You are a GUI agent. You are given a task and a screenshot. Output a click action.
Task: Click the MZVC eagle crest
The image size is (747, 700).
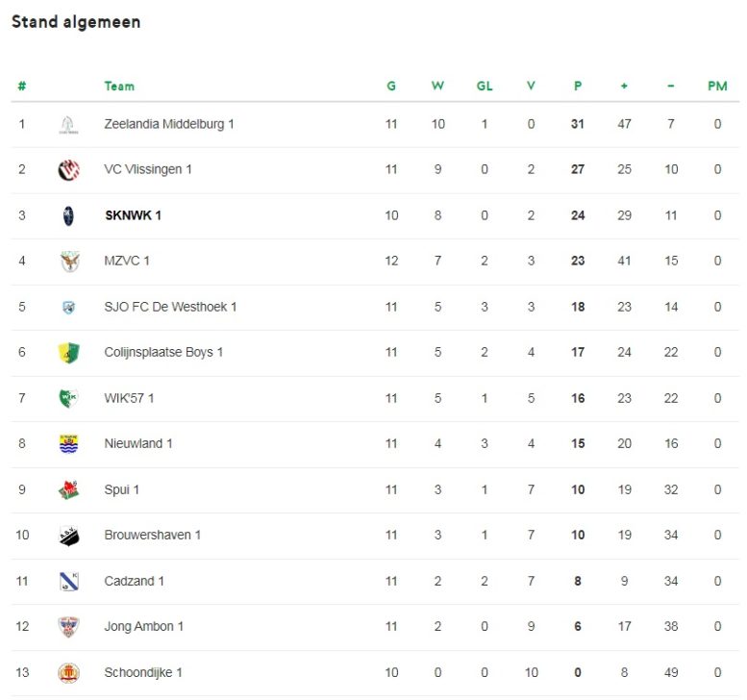click(69, 262)
